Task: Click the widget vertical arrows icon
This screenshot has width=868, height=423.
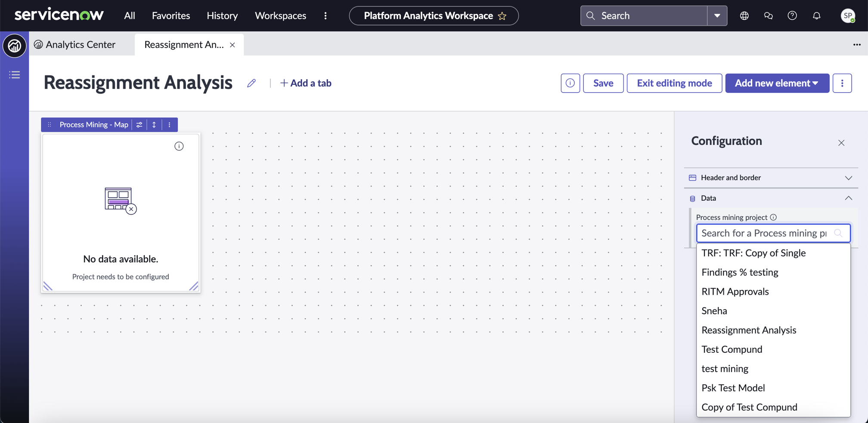Action: [154, 124]
